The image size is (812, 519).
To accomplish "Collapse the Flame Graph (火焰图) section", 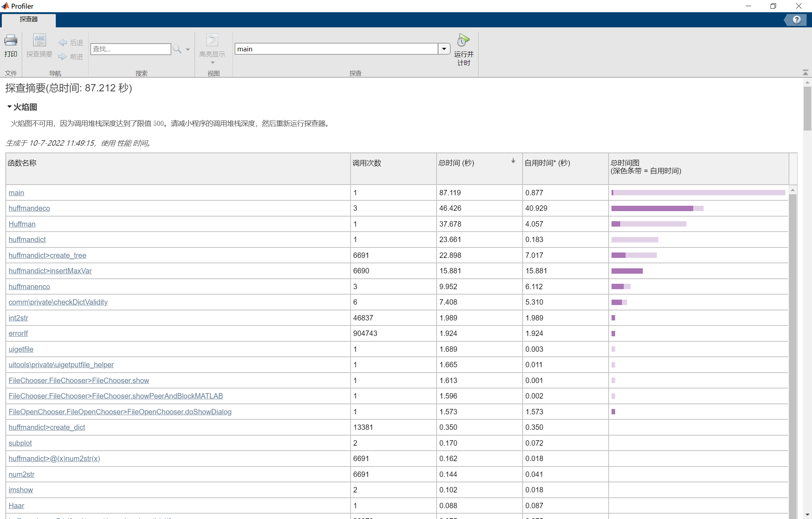I will [x=9, y=107].
